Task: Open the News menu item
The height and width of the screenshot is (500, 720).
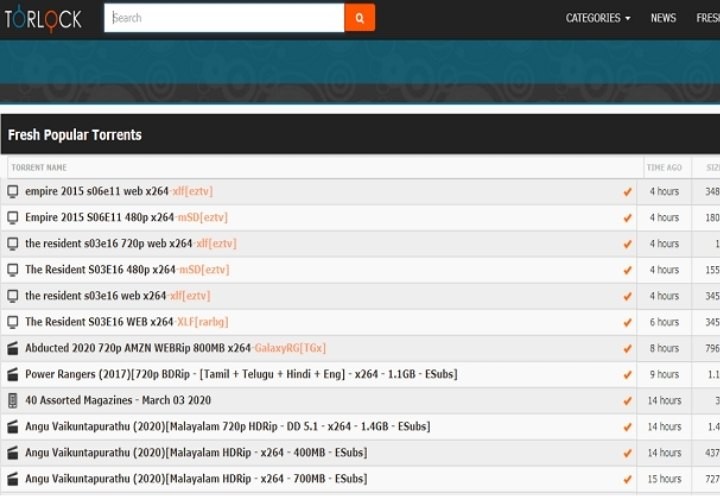Action: coord(663,18)
